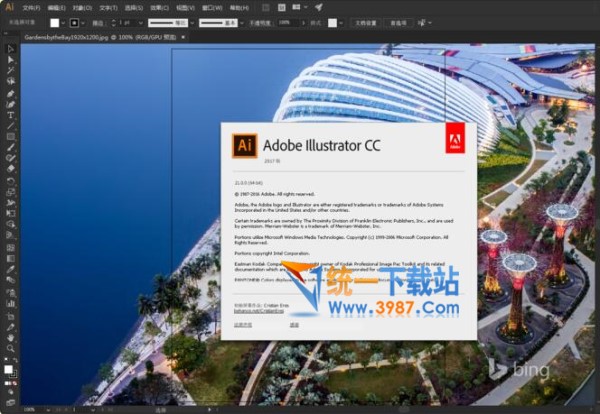600x414 pixels.
Task: Click the legal notices link in About dialog
Action: [x=243, y=325]
